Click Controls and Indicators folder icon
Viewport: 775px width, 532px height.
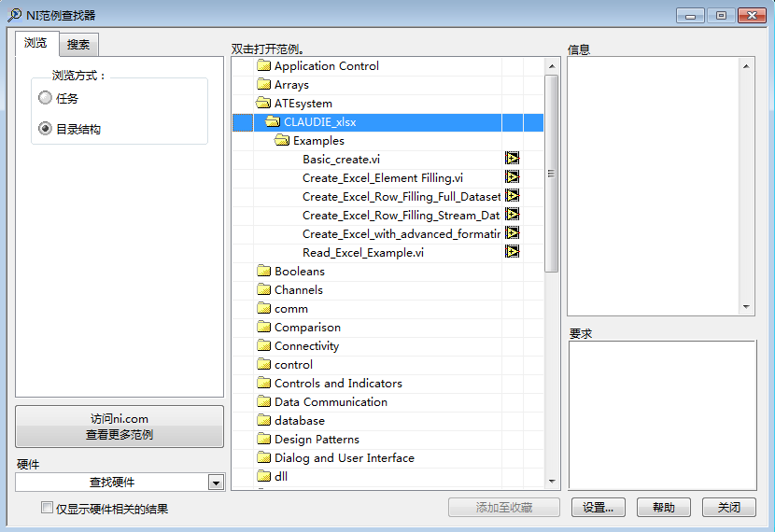264,383
